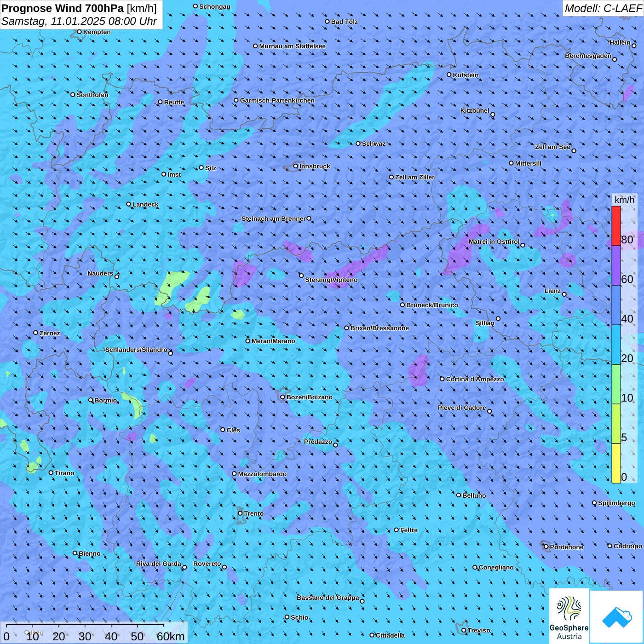Click the Schio label
This screenshot has width=644, height=644.
299,617
